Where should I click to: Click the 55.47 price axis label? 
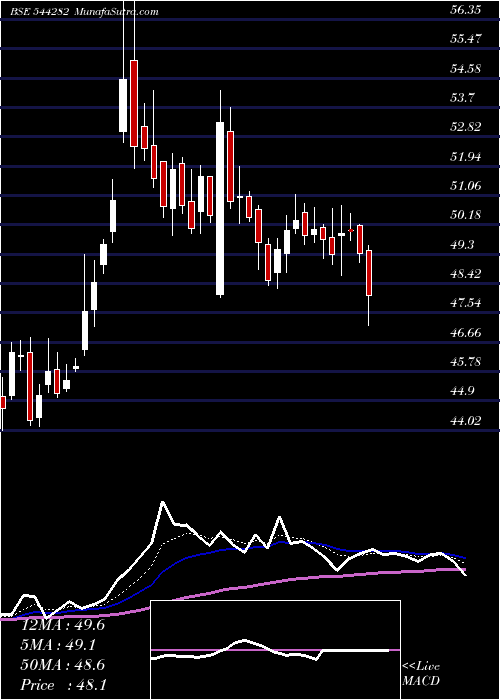(465, 39)
